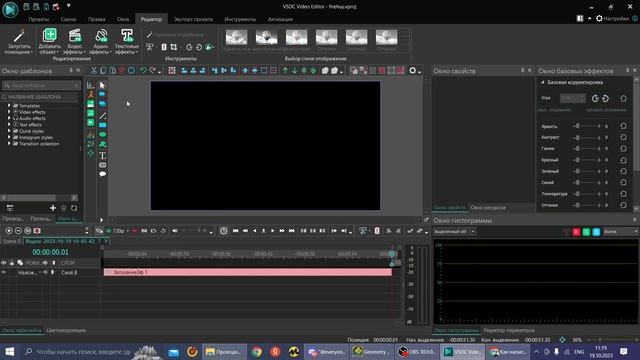Open Аудио эффекты in the ribbon

coord(100,41)
